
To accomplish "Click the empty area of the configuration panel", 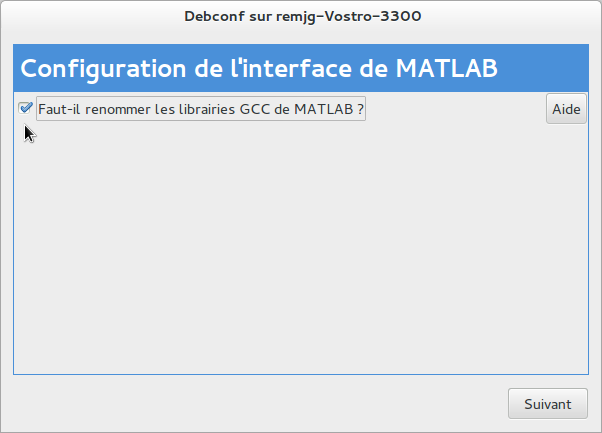I will [x=300, y=250].
